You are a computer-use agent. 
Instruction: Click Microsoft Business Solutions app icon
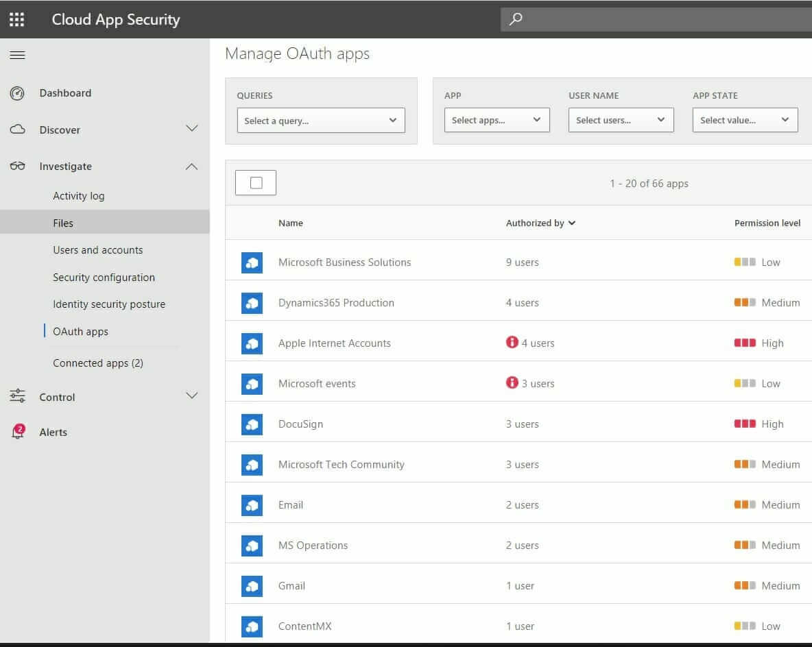(x=252, y=263)
